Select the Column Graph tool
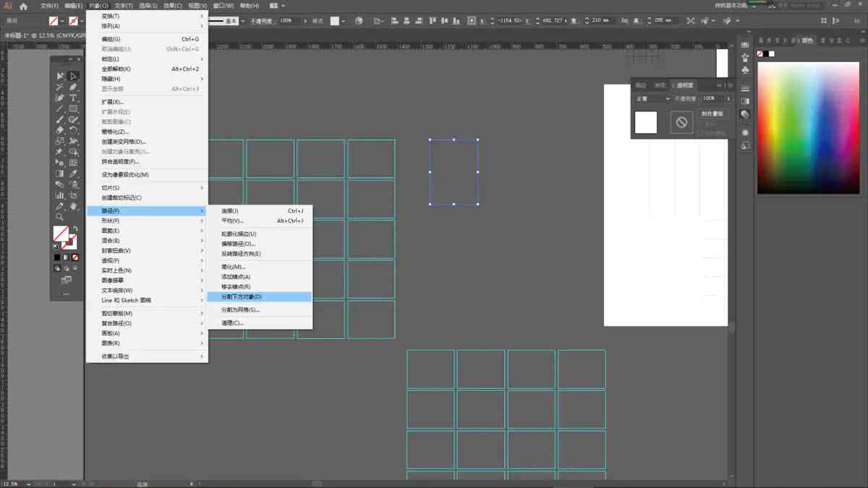Image resolution: width=868 pixels, height=488 pixels. [60, 195]
